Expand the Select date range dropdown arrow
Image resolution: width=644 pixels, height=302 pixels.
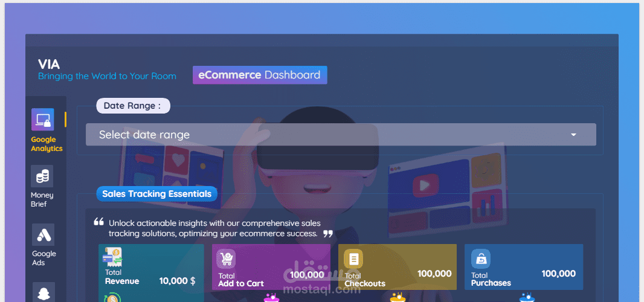click(x=574, y=135)
